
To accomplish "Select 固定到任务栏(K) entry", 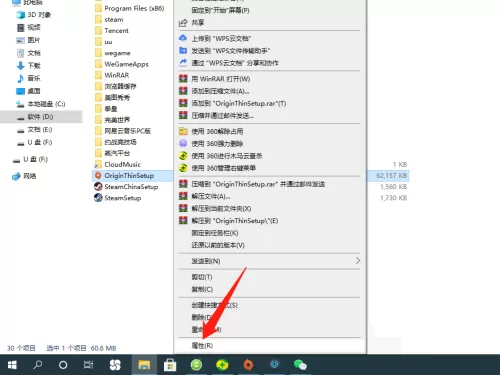I will pos(215,233).
